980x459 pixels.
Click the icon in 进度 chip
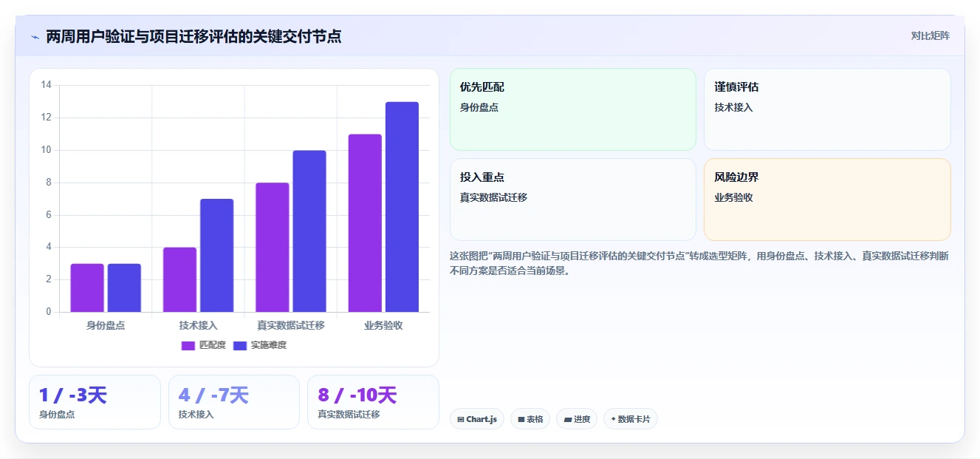point(567,420)
